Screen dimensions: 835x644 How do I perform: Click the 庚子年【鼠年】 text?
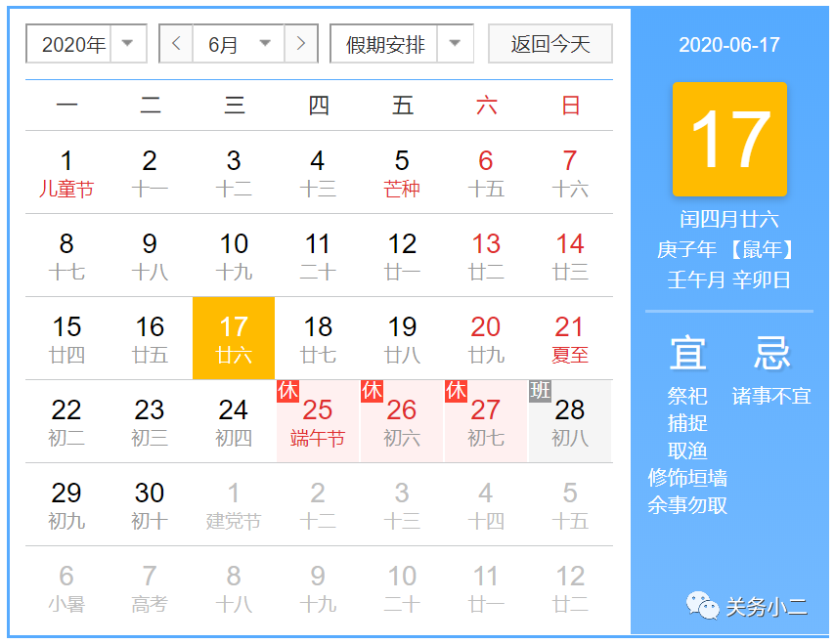click(x=727, y=249)
